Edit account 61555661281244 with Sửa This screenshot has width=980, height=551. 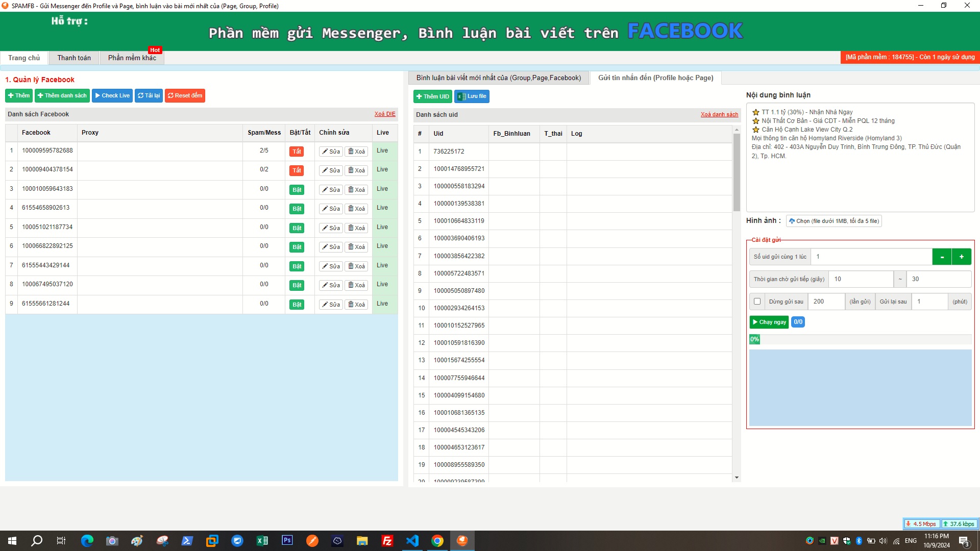click(331, 305)
